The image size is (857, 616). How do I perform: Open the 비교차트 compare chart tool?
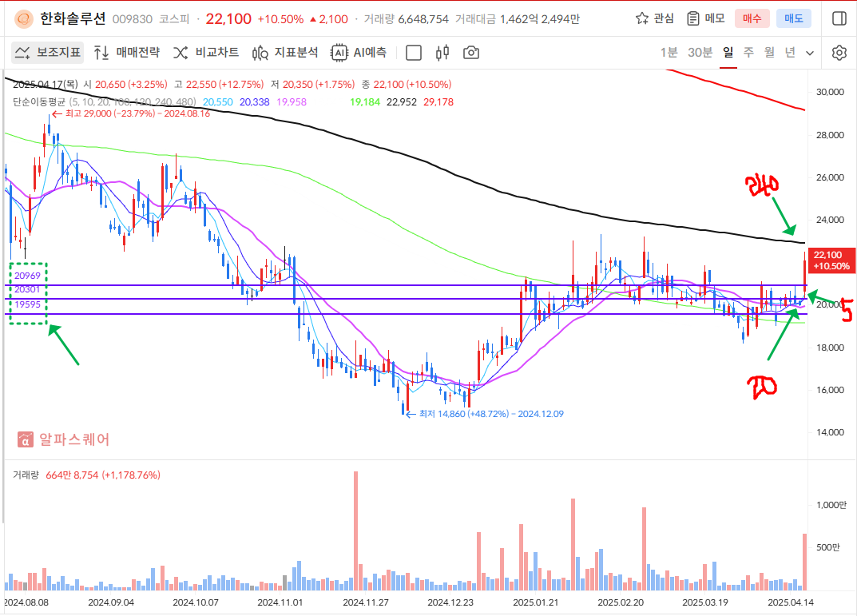coord(206,53)
